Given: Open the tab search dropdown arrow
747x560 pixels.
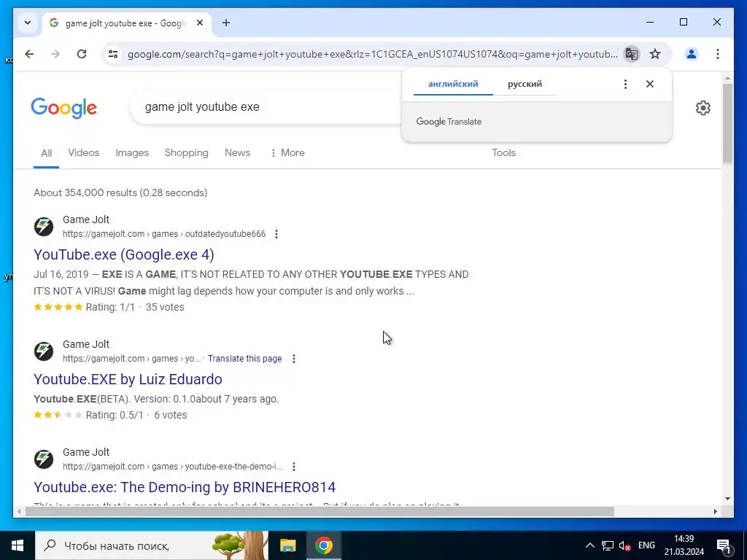Looking at the screenshot, I should pos(28,23).
